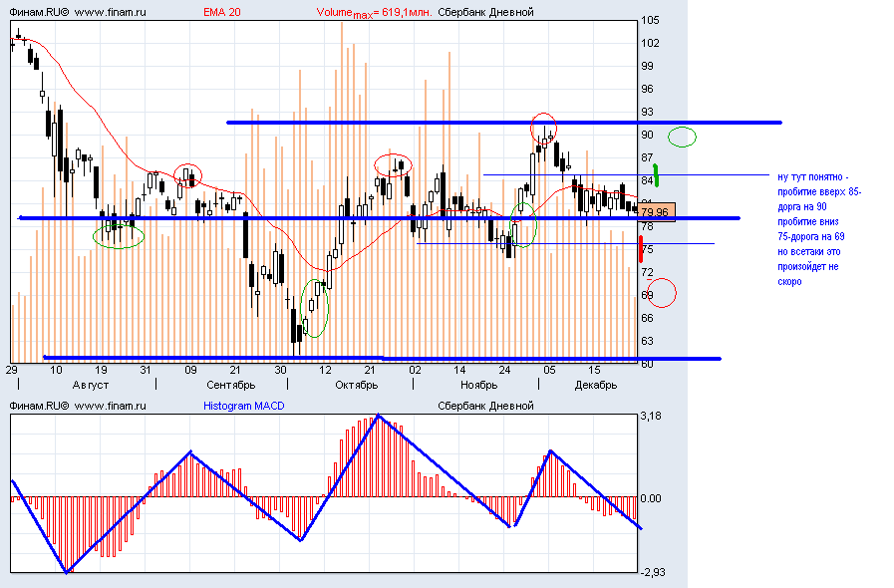The image size is (894, 588).
Task: Click date tick 21 above Сентябрь
Action: (x=235, y=370)
